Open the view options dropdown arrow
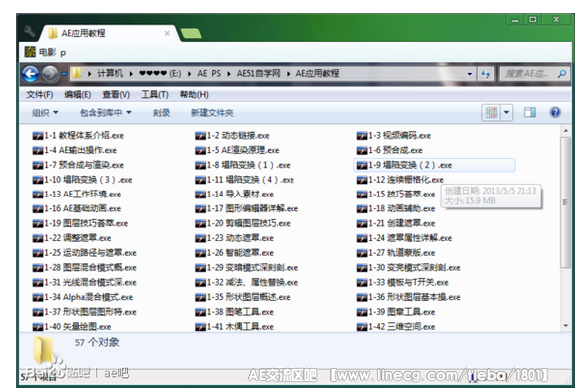The height and width of the screenshot is (392, 583). 506,112
